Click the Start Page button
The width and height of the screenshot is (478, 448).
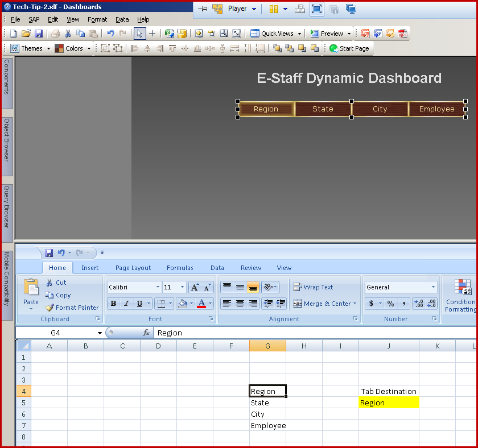pyautogui.click(x=349, y=48)
